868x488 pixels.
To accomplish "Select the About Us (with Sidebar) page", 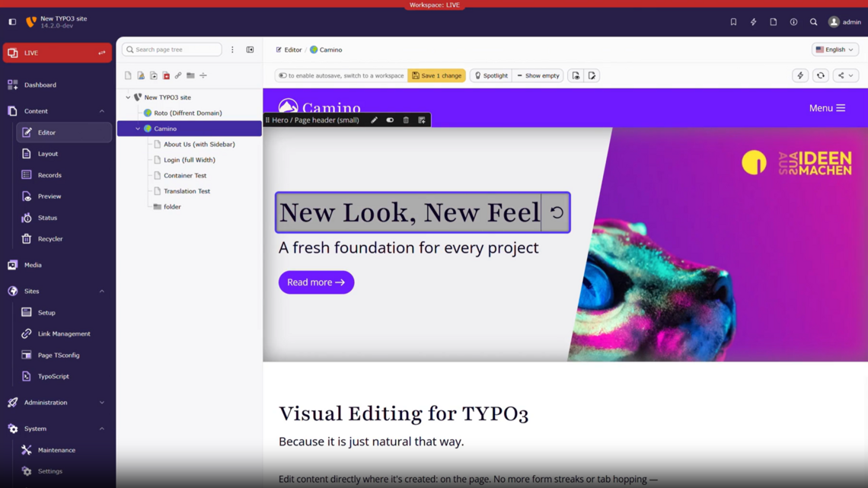I will (199, 145).
